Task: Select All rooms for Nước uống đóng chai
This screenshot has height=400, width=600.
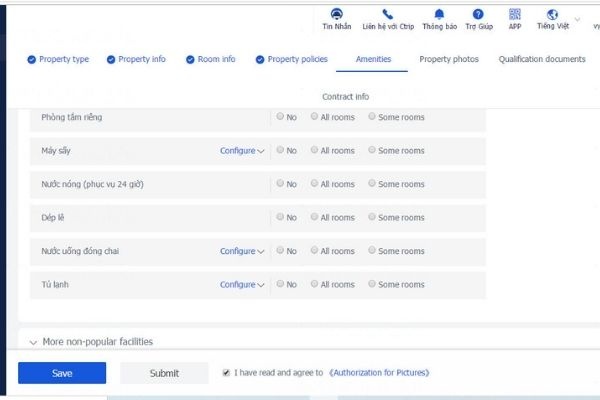Action: click(314, 250)
